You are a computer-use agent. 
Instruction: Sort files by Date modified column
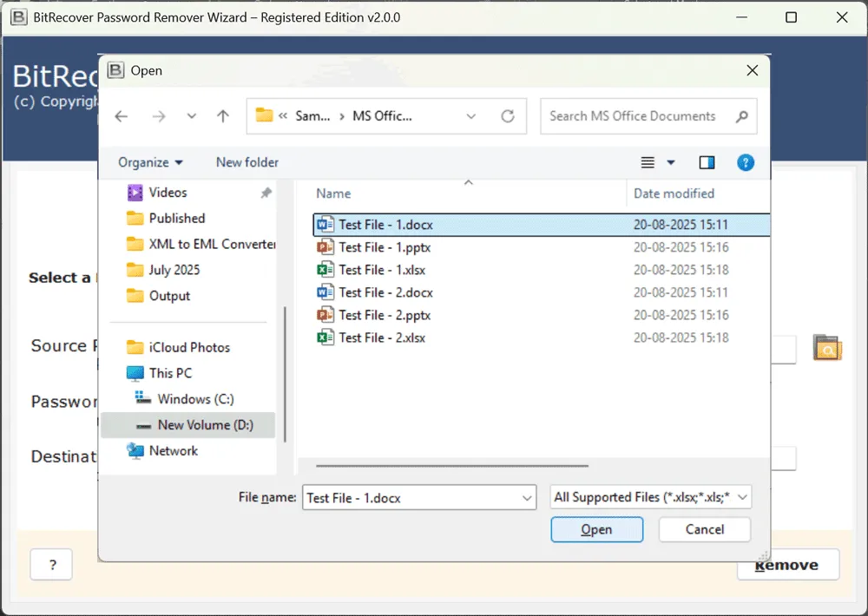674,193
